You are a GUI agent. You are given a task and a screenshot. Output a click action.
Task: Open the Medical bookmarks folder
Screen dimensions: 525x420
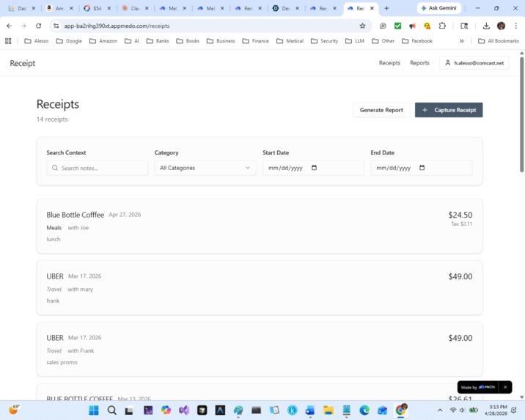click(x=290, y=41)
